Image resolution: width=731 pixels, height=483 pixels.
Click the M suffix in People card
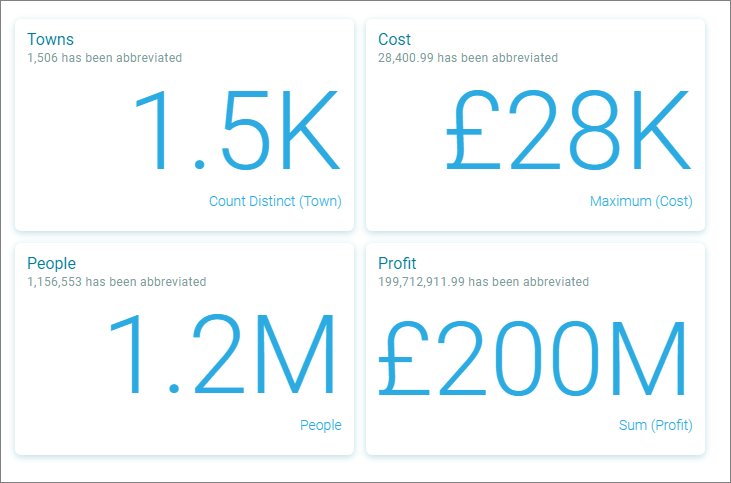pos(296,354)
